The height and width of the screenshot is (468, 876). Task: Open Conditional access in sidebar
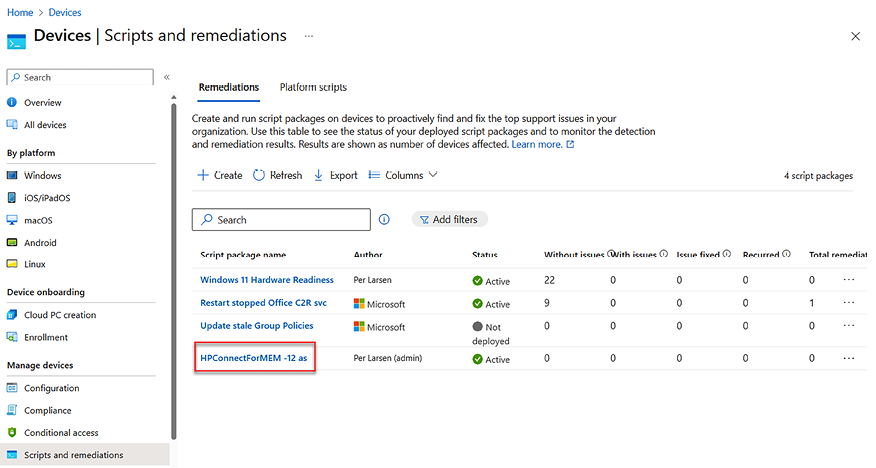pyautogui.click(x=61, y=433)
